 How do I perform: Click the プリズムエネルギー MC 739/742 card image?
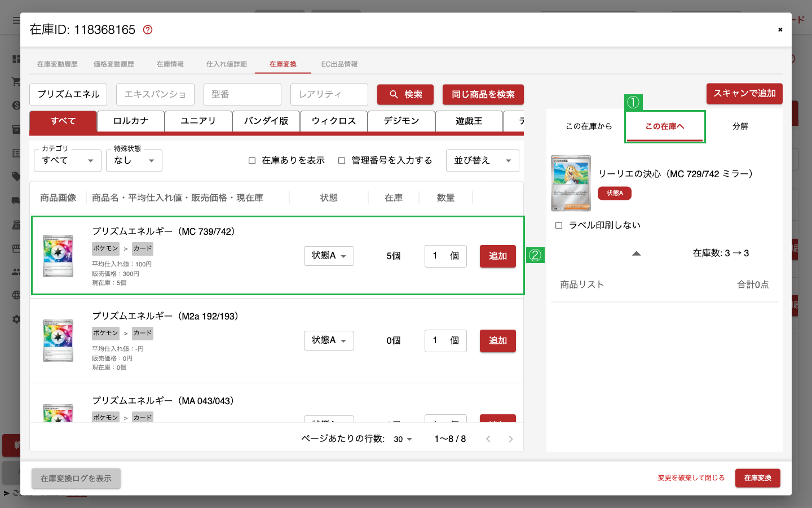pos(58,256)
